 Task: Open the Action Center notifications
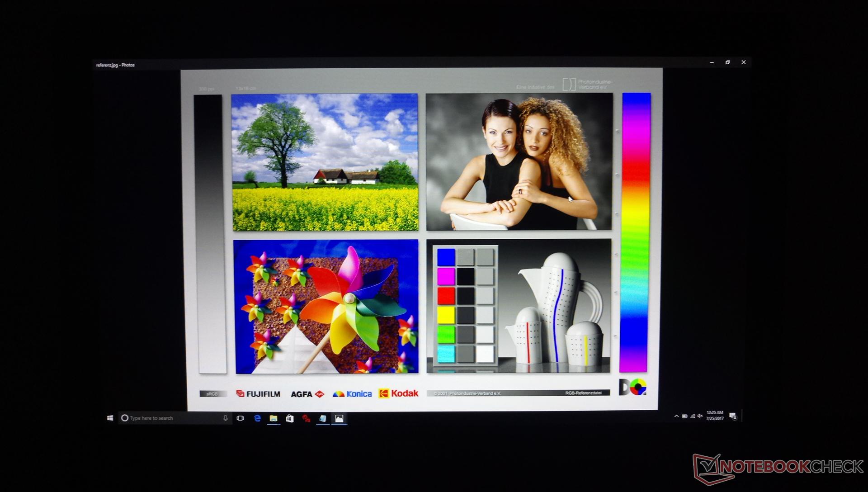point(733,416)
